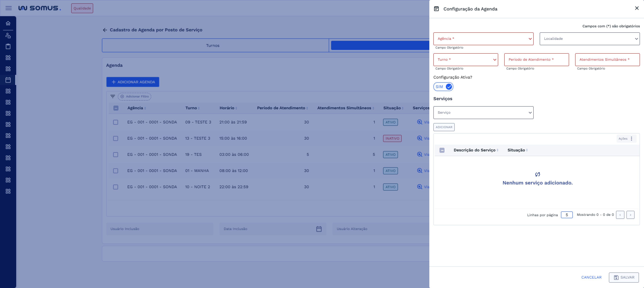
Task: Toggle select-all checkbox in services table
Action: click(x=442, y=150)
